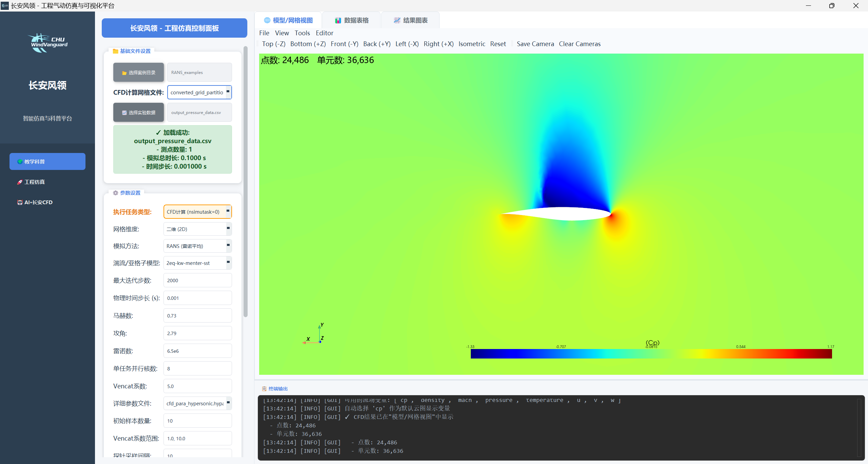Click the CHU WindVanguard logo
Image resolution: width=868 pixels, height=464 pixels.
tap(47, 43)
